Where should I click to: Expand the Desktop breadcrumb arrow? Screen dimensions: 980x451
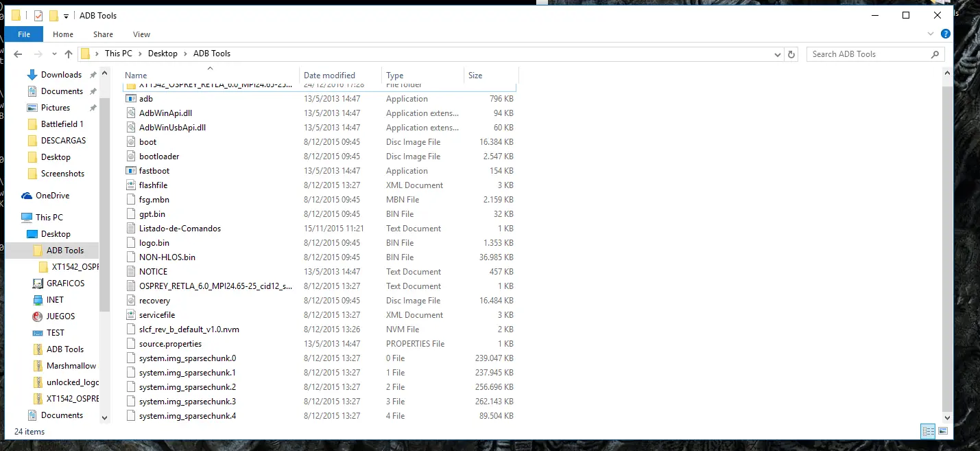pos(185,54)
